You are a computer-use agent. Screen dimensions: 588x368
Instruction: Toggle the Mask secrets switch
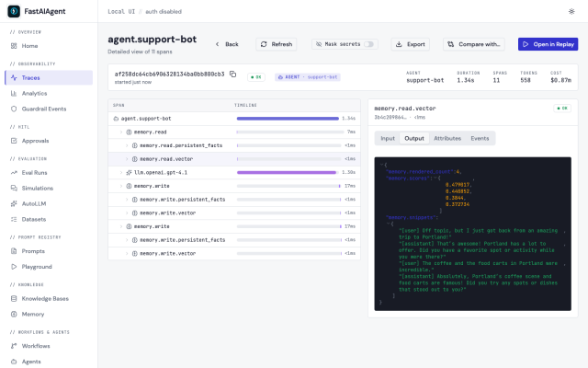point(368,44)
